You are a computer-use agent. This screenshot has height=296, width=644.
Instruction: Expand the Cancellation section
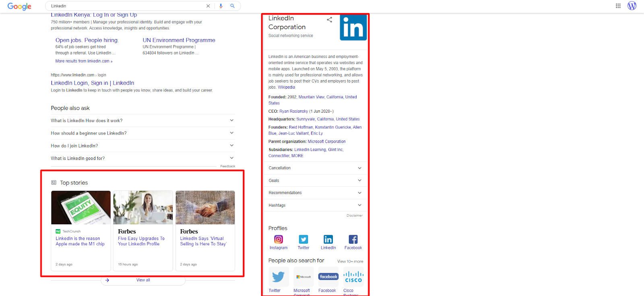tap(315, 168)
